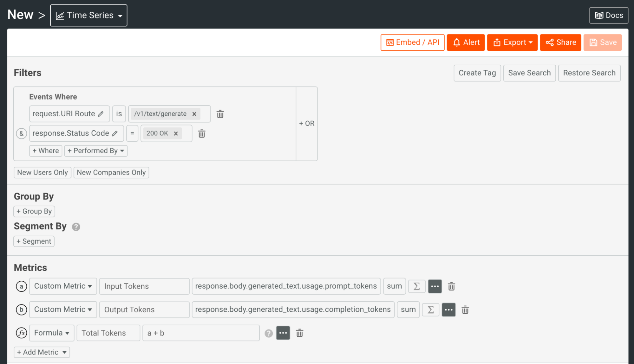The image size is (634, 364).
Task: Toggle the ampersand AND operator
Action: click(21, 134)
